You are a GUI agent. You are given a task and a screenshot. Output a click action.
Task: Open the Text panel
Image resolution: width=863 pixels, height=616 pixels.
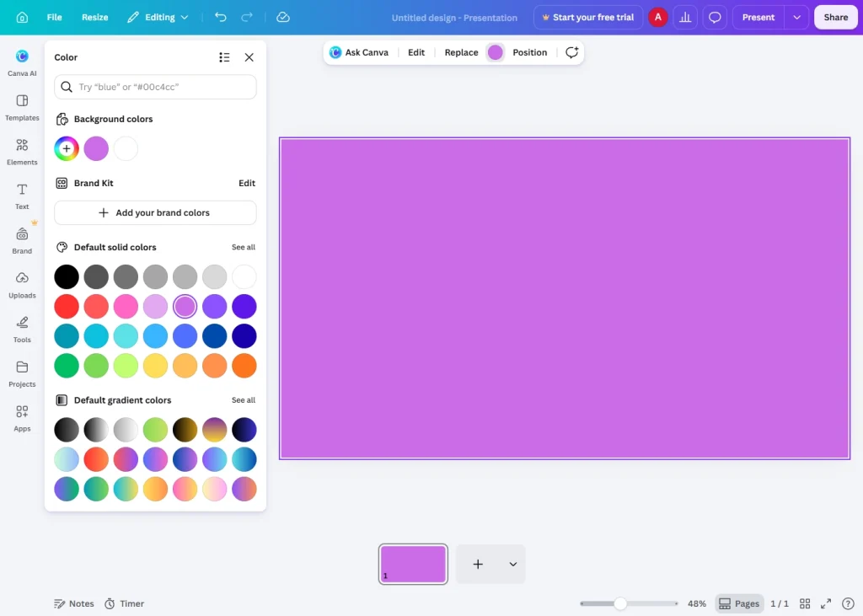point(22,196)
